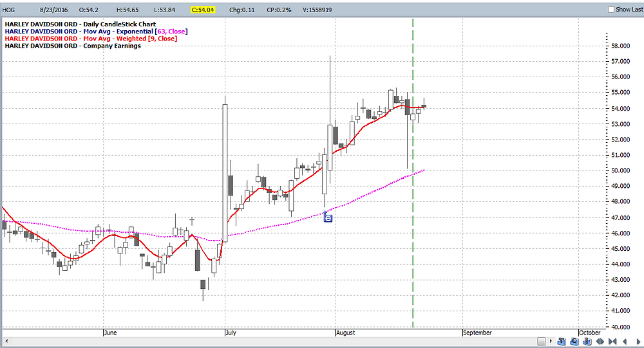Click the 8/23/2016 date in header
Image resolution: width=644 pixels, height=348 pixels.
pyautogui.click(x=54, y=10)
